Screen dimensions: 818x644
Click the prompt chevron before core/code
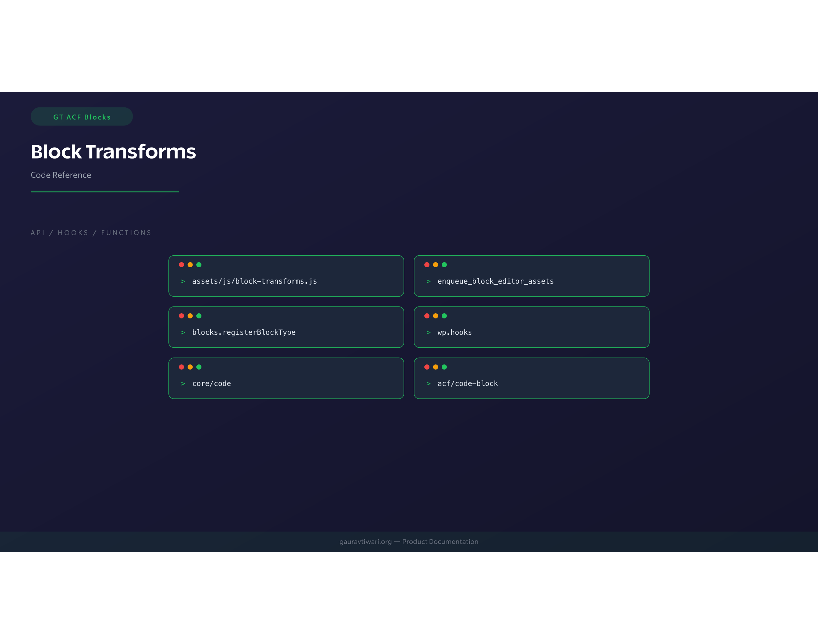[183, 383]
